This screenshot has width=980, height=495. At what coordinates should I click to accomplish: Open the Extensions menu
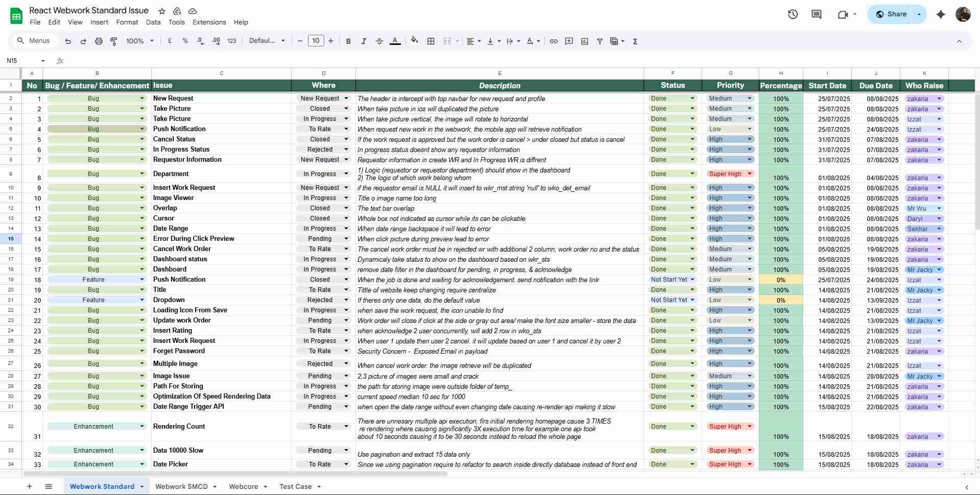[x=209, y=22]
